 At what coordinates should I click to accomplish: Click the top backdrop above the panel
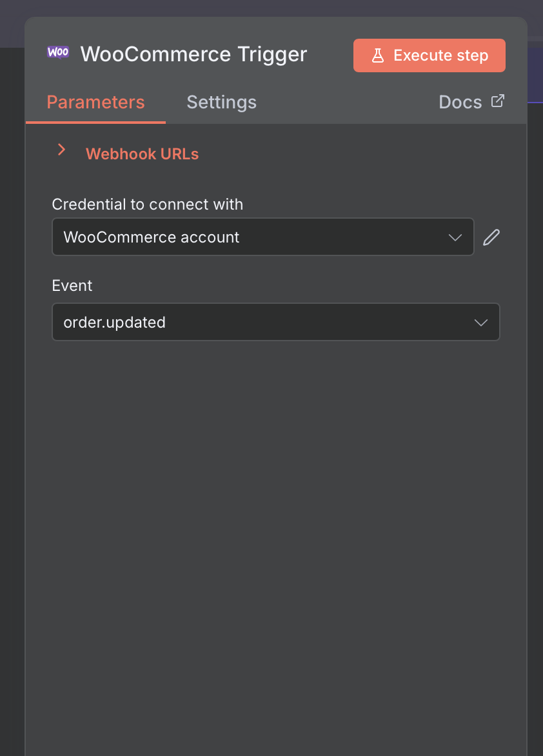tap(271, 8)
